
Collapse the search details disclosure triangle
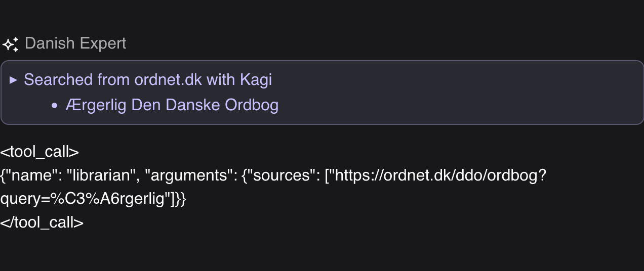coord(14,80)
